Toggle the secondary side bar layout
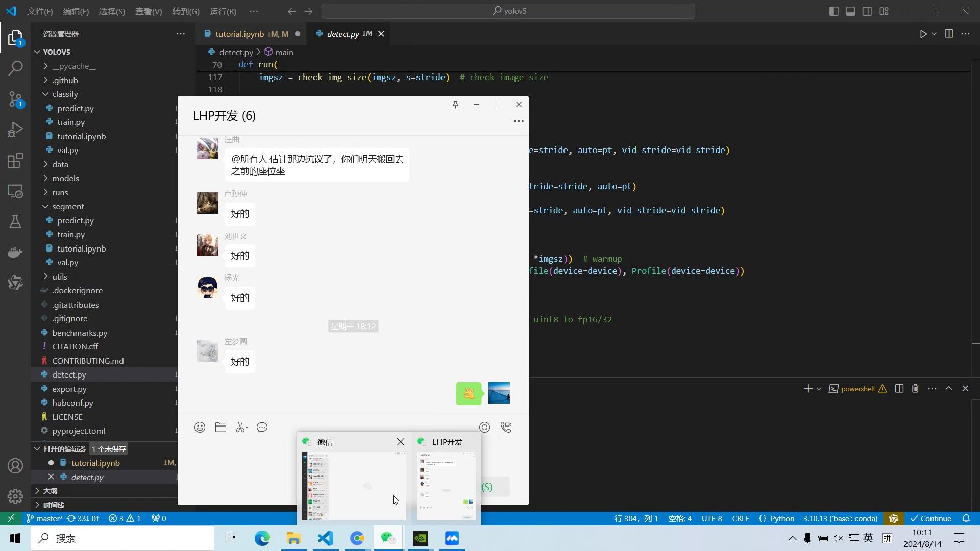Screen dimensions: 980x551 coord(867,11)
